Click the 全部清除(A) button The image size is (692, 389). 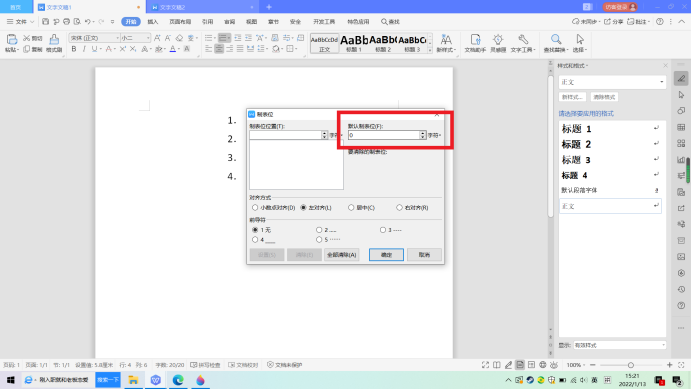341,255
